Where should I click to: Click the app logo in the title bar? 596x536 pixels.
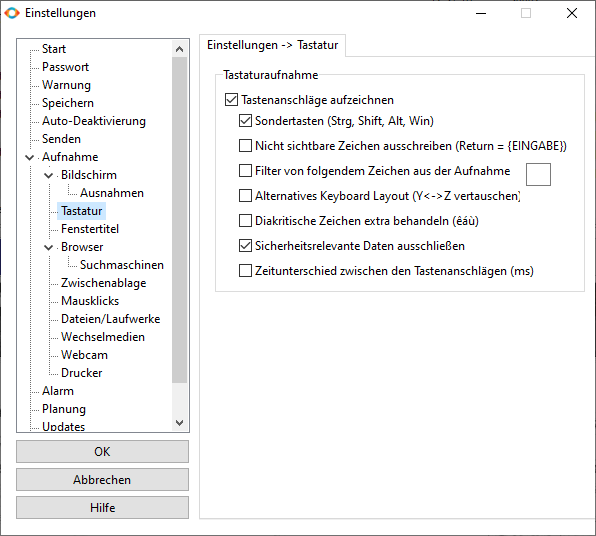pyautogui.click(x=12, y=13)
